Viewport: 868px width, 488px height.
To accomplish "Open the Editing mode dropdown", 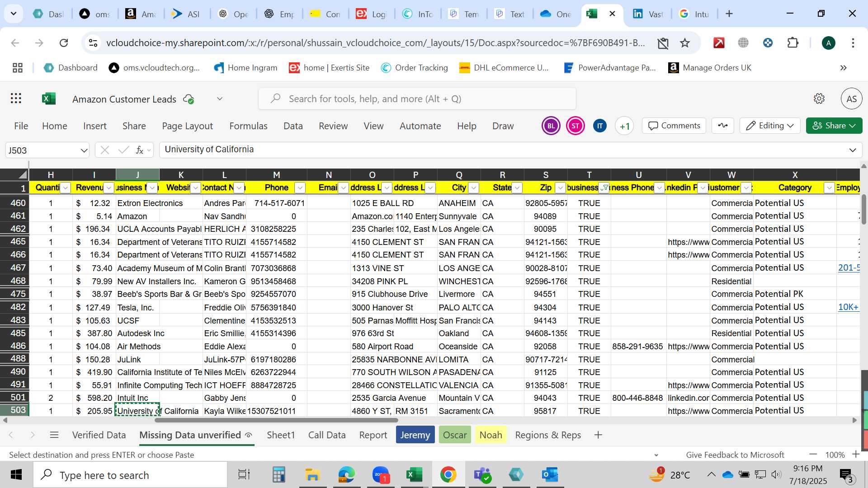I will (770, 126).
